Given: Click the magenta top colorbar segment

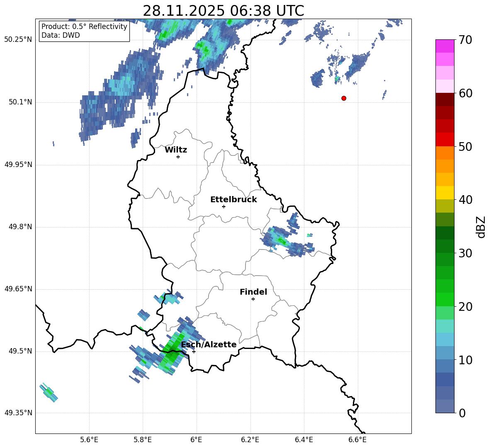Looking at the screenshot, I should [445, 46].
